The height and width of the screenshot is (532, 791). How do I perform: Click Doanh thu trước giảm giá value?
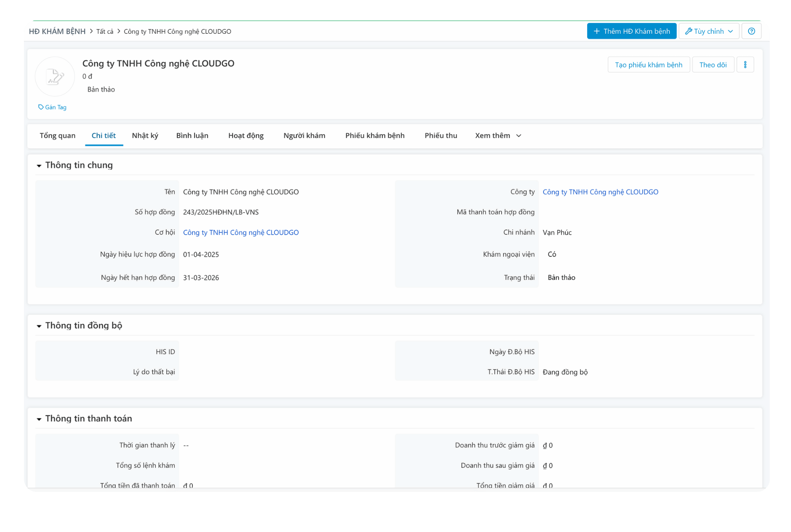[548, 445]
